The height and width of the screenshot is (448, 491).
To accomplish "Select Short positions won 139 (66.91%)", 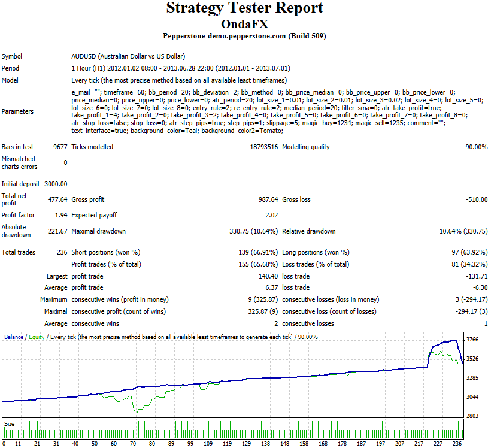I will 258,253.
